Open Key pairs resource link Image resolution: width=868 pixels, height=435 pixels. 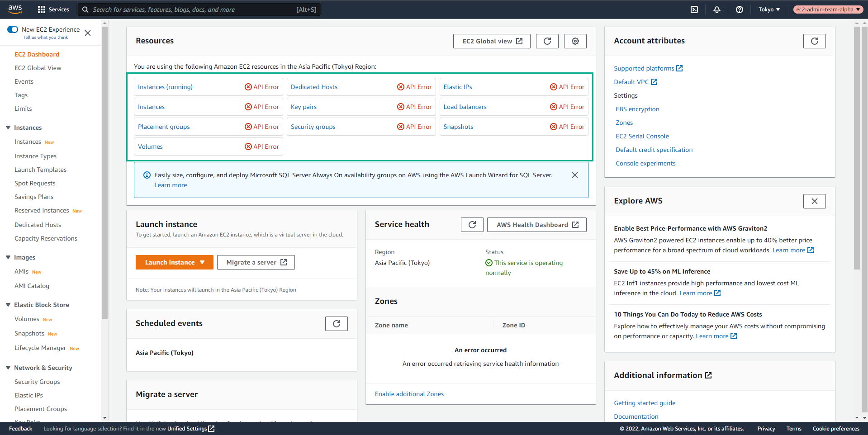point(304,107)
